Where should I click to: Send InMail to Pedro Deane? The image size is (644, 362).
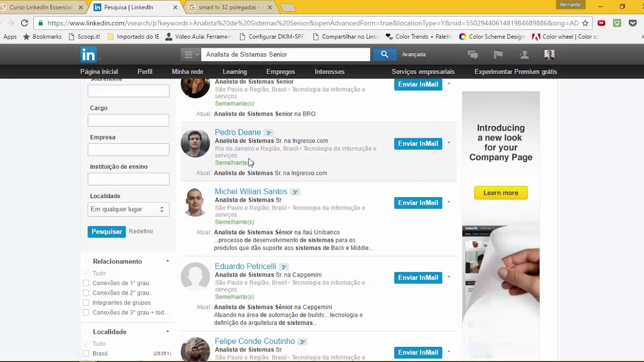click(418, 144)
